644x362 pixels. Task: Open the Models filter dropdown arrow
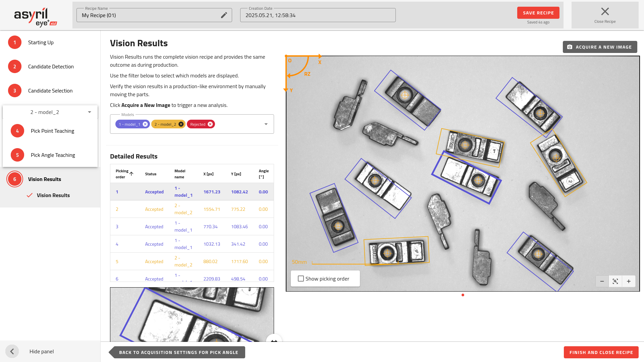(266, 124)
